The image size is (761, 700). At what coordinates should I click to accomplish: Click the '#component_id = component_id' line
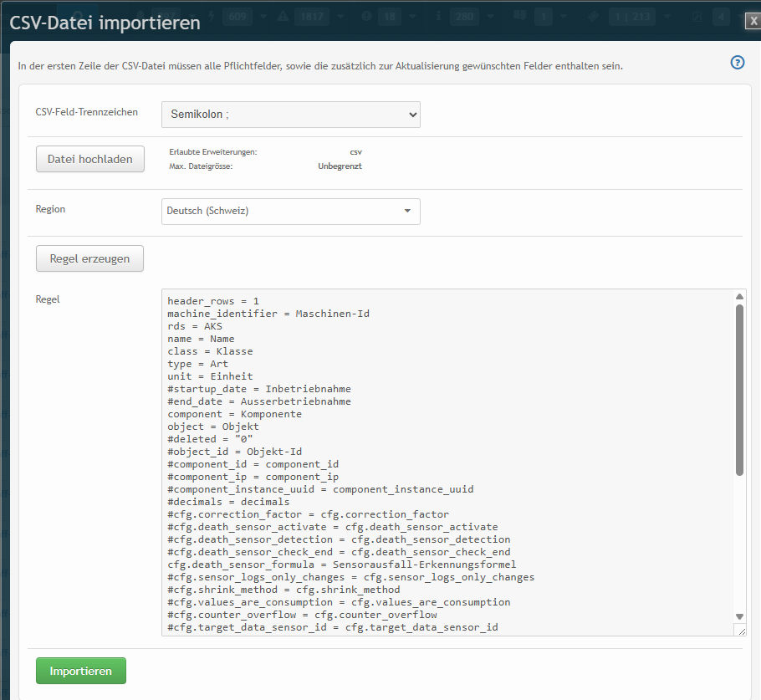click(x=253, y=464)
